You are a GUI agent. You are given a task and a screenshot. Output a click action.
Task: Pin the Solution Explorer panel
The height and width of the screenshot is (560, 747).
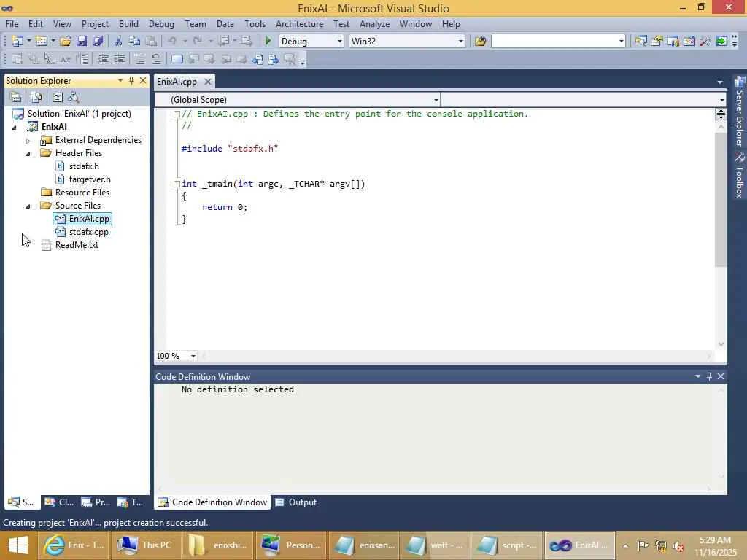[131, 80]
